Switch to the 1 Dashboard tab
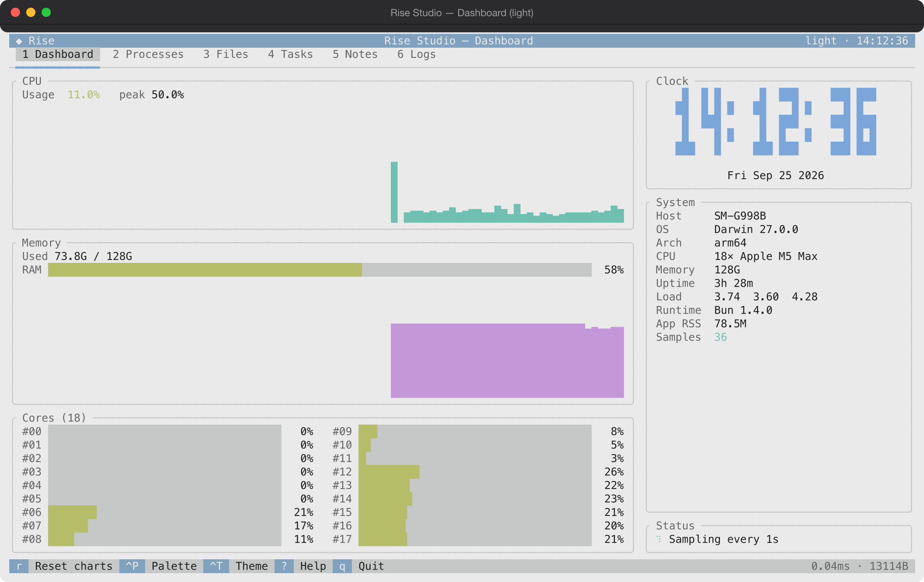 [58, 54]
